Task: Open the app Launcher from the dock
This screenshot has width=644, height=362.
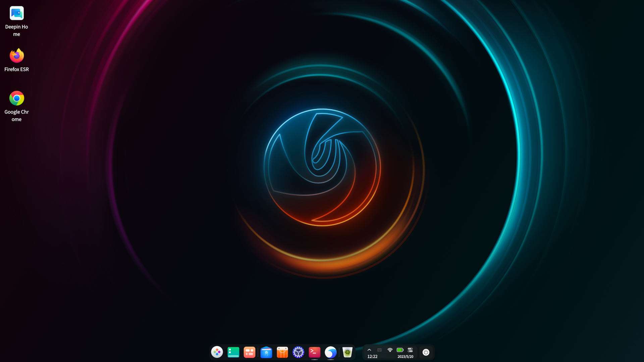Action: point(217,352)
